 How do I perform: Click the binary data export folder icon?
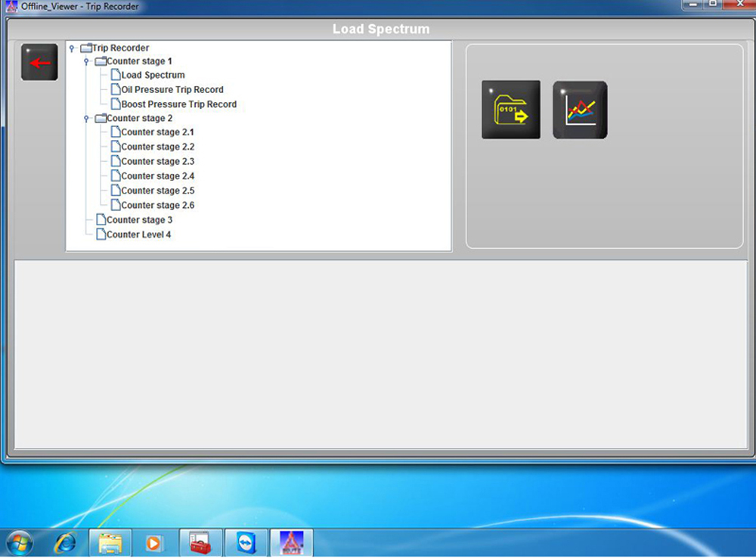click(510, 110)
